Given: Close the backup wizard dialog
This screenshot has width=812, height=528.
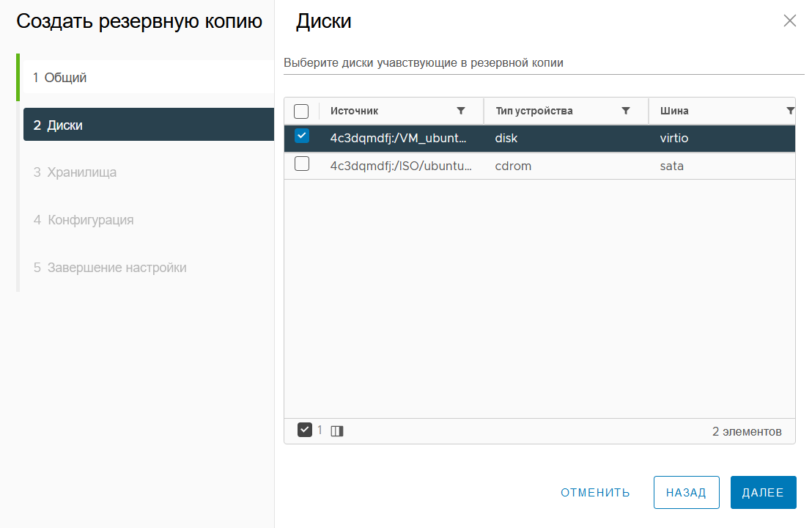Looking at the screenshot, I should [x=790, y=21].
